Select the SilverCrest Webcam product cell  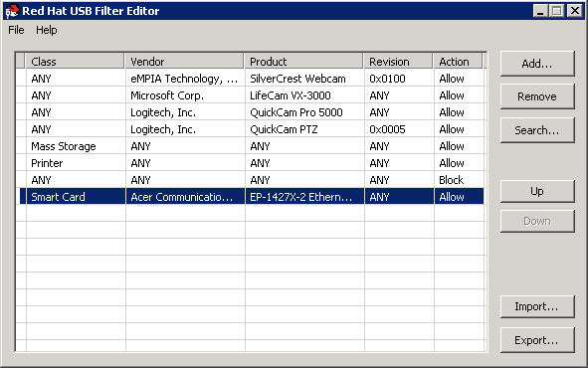[304, 79]
